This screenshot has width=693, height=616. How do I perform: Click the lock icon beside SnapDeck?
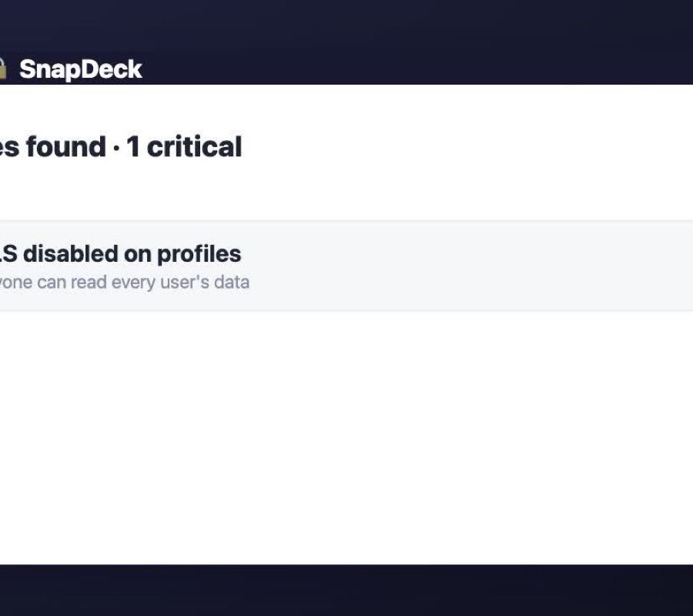pyautogui.click(x=2, y=69)
